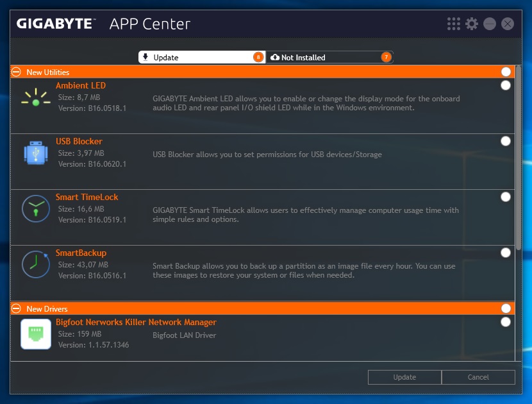Click the Smart TimeLock title
532x404 pixels.
point(87,197)
